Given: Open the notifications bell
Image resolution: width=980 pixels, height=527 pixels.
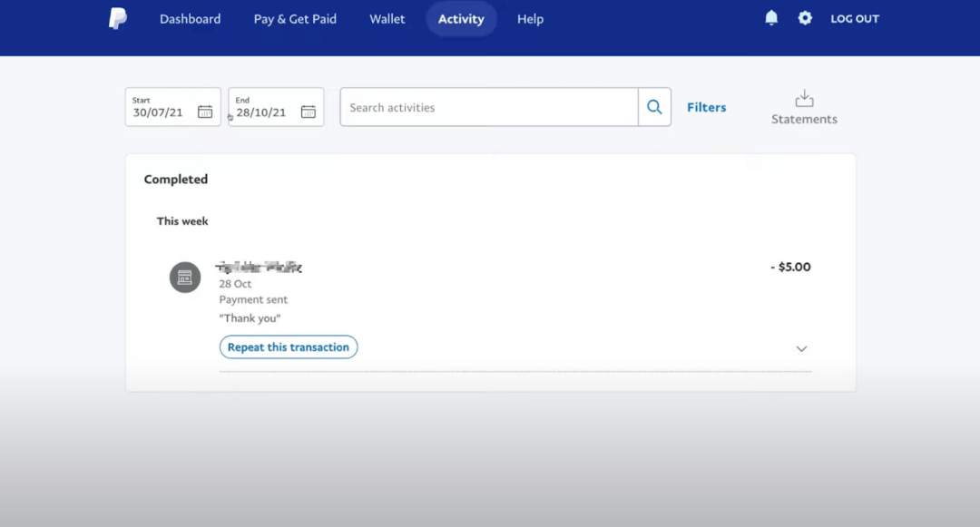Looking at the screenshot, I should 771,17.
